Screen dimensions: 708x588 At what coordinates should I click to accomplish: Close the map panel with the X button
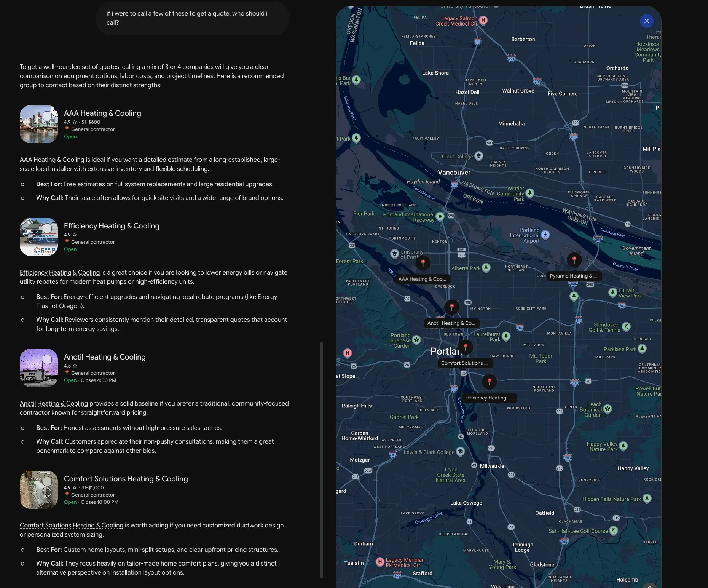tap(646, 21)
